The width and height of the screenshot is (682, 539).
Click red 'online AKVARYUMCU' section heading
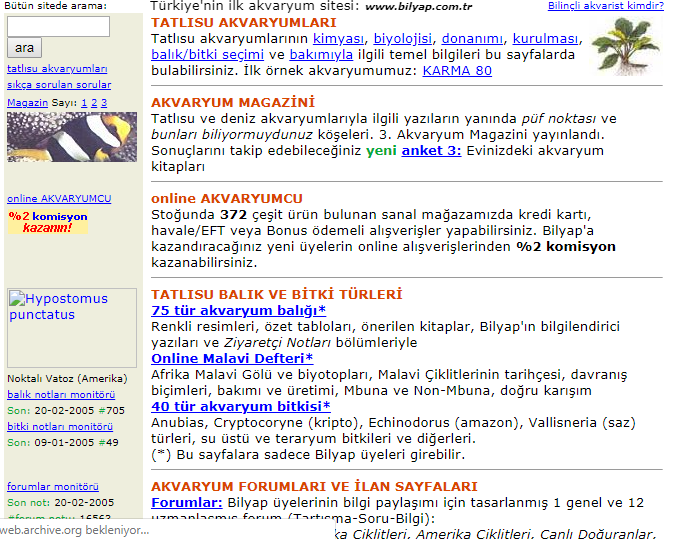(227, 199)
